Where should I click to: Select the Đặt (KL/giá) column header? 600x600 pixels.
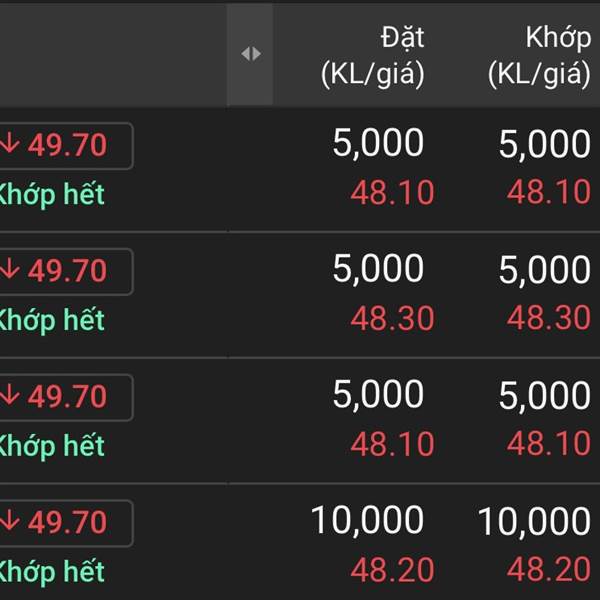click(373, 56)
